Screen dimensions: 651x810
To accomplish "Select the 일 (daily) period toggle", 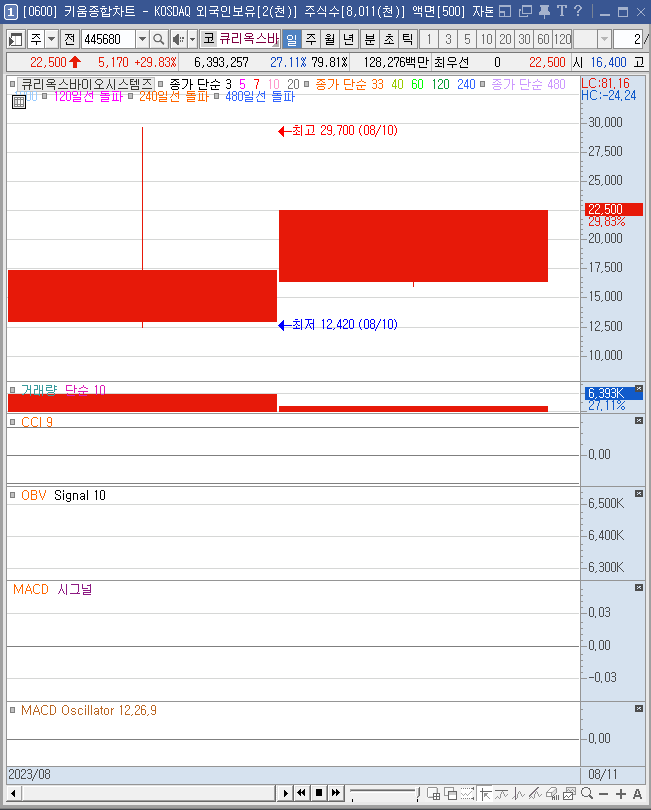I will [291, 39].
